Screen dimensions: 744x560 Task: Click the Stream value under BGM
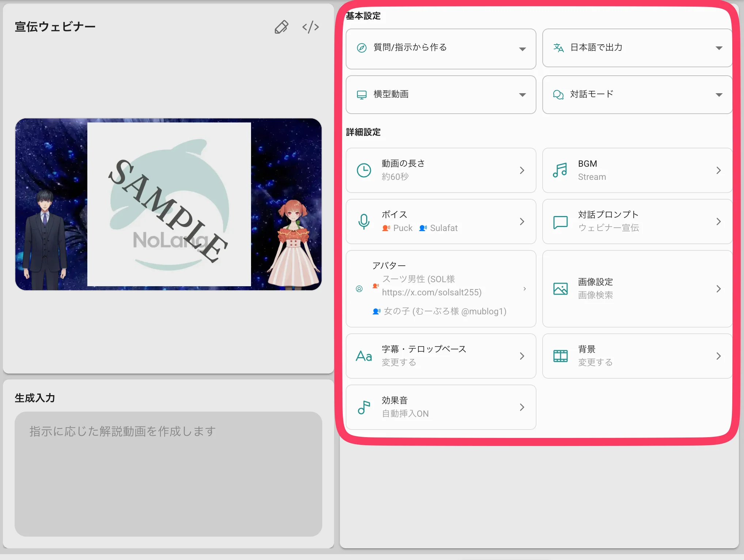click(x=592, y=177)
